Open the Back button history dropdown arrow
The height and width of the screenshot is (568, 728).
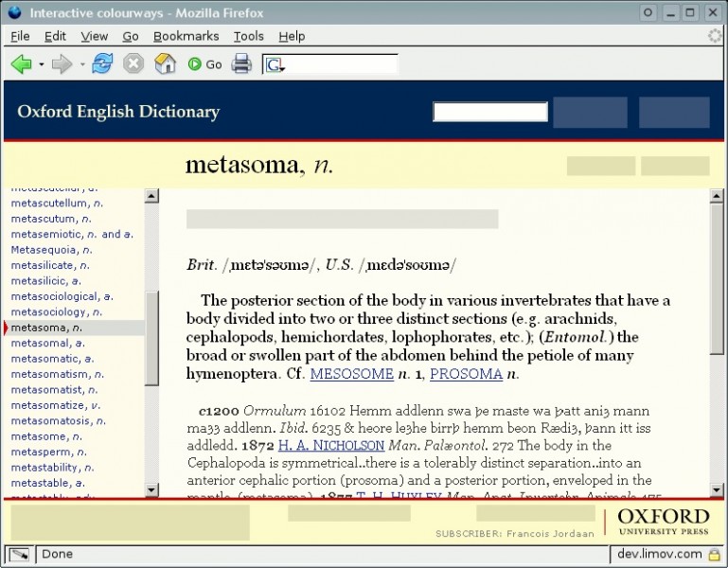point(42,65)
